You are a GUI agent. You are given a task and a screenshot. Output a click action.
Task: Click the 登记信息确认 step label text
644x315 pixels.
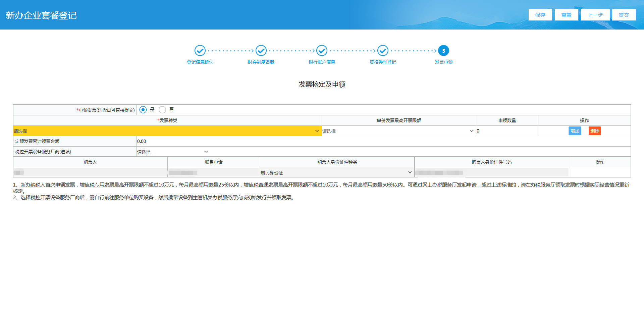[200, 62]
